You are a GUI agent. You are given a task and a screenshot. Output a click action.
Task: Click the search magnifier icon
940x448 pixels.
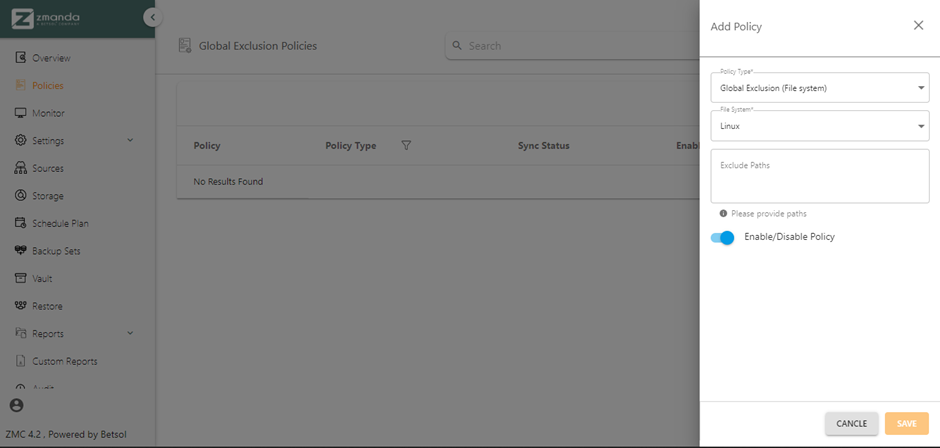(x=457, y=46)
